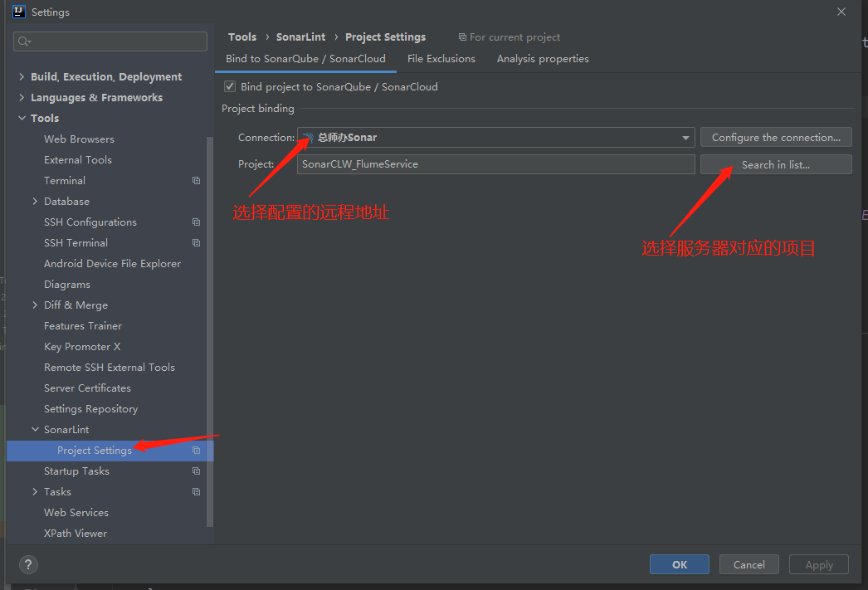
Task: Expand the Diff & Merge node
Action: (35, 305)
